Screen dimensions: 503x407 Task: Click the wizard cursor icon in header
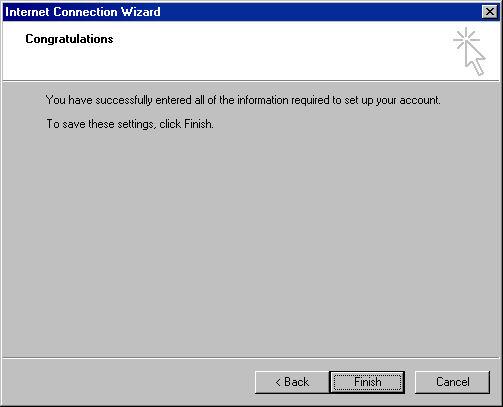point(470,52)
